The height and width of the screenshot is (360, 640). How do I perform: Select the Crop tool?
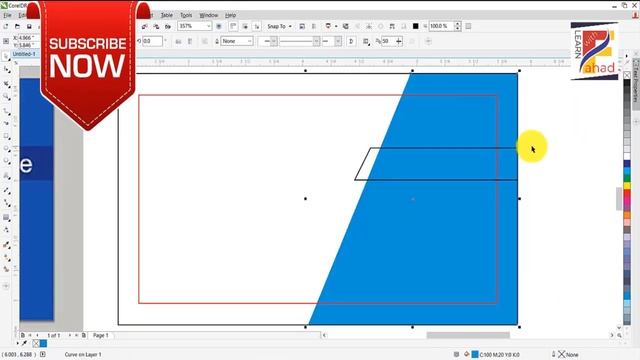(6, 84)
